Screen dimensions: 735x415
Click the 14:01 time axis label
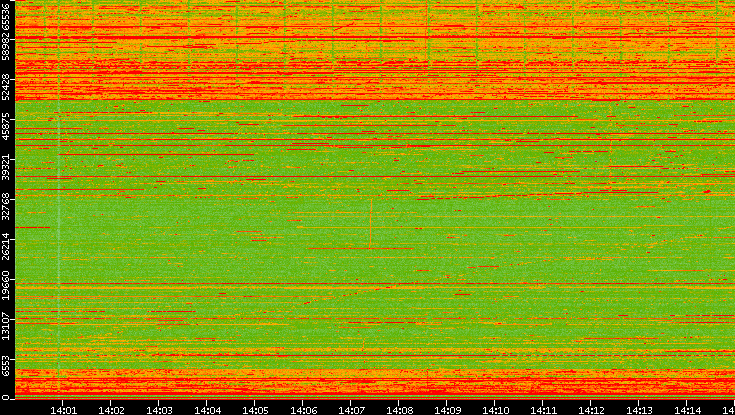coord(64,409)
